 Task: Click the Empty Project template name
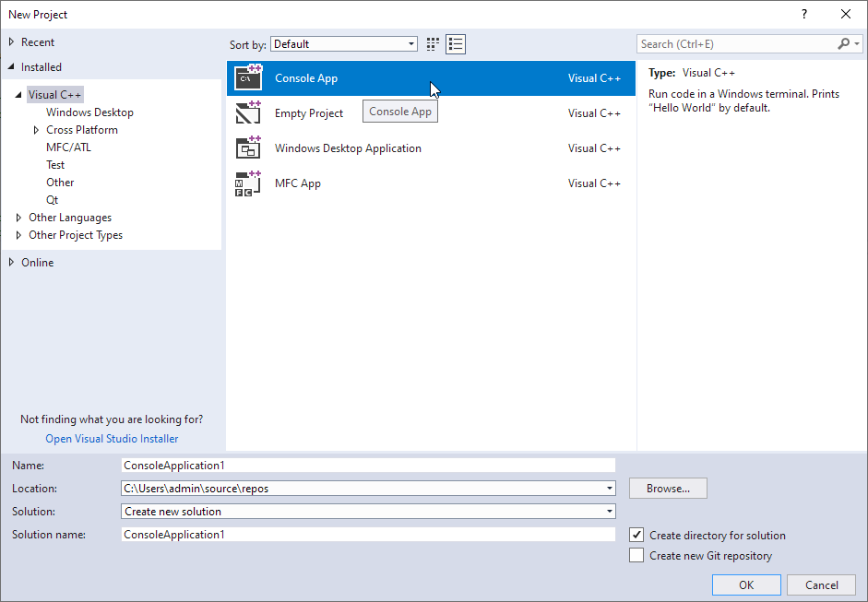[x=309, y=112]
